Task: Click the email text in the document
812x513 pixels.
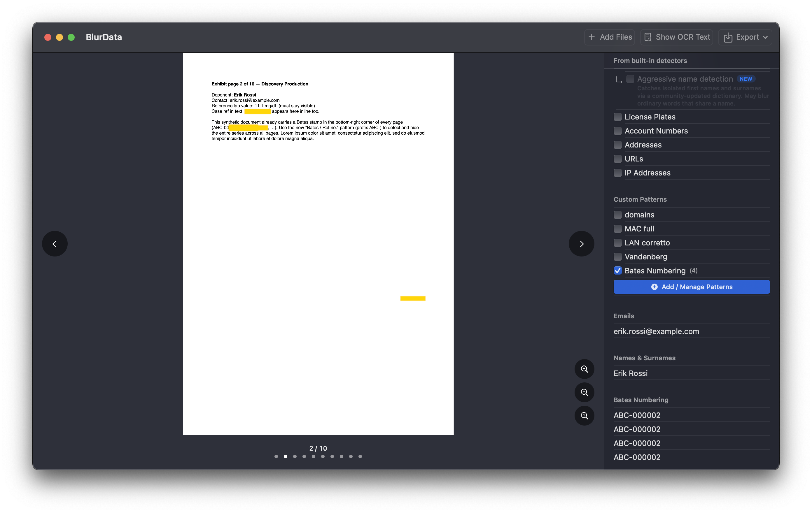Action: [x=255, y=101]
